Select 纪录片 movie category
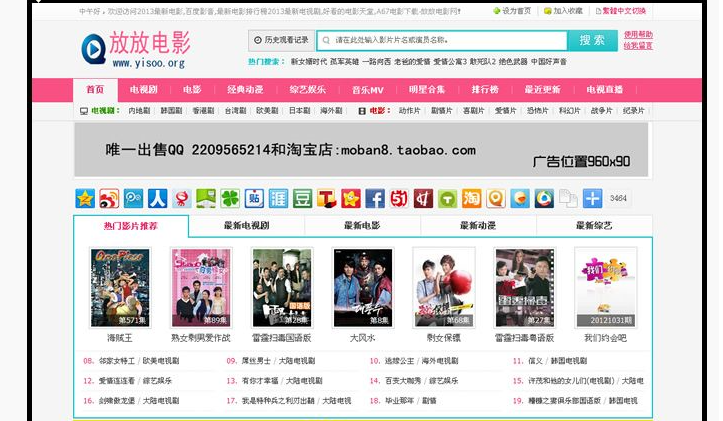 [x=634, y=111]
